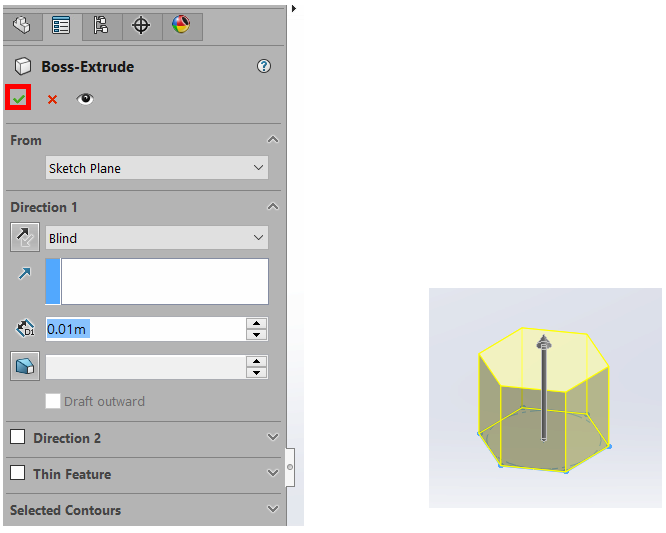Open the ConfigurationManager tab
The height and width of the screenshot is (533, 666).
coord(102,26)
